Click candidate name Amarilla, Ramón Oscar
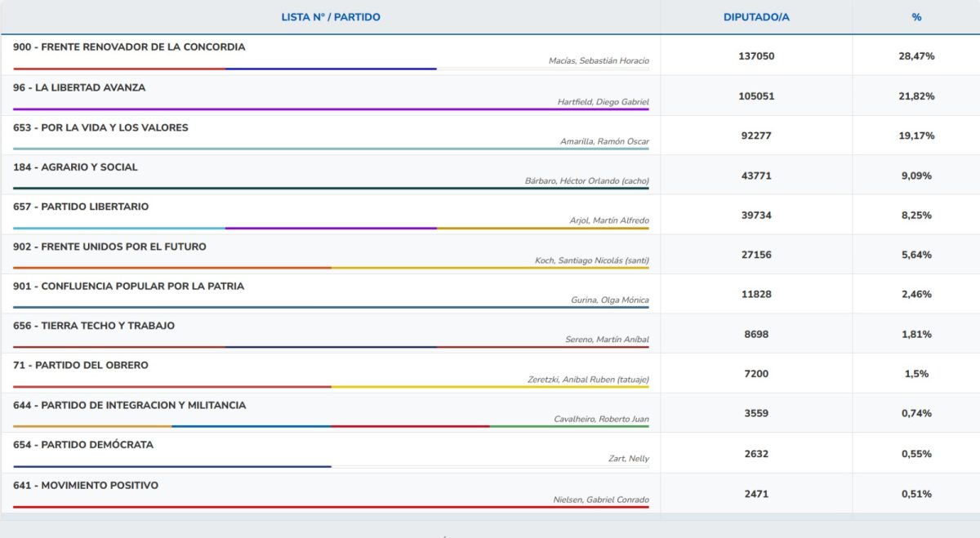This screenshot has height=538, width=980. (604, 141)
